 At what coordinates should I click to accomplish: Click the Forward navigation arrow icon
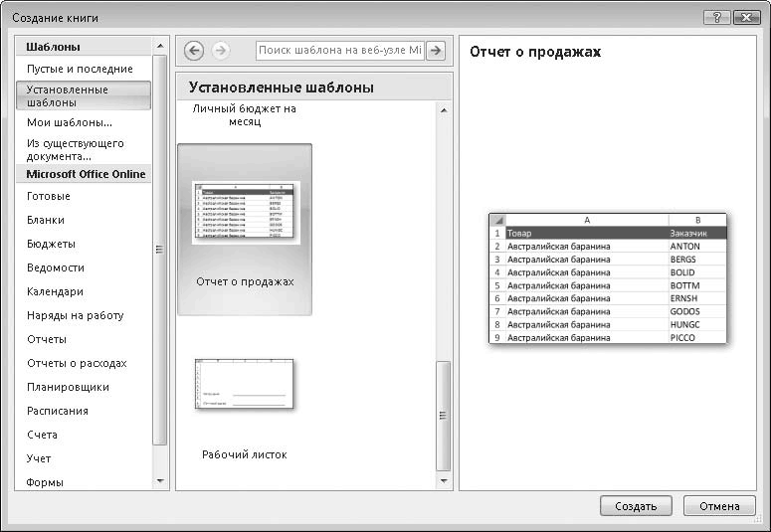[220, 51]
